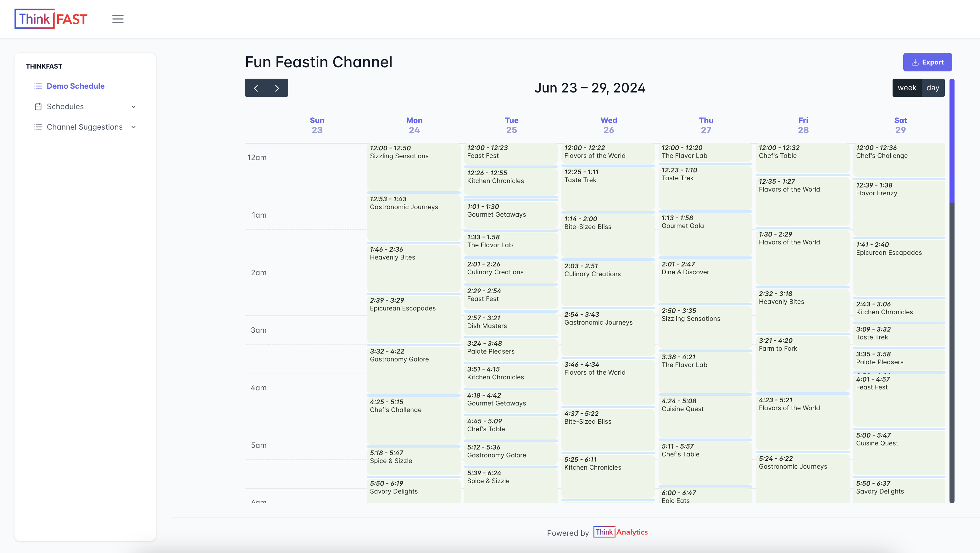Open the hamburger menu icon
Image resolution: width=980 pixels, height=553 pixels.
coord(118,19)
